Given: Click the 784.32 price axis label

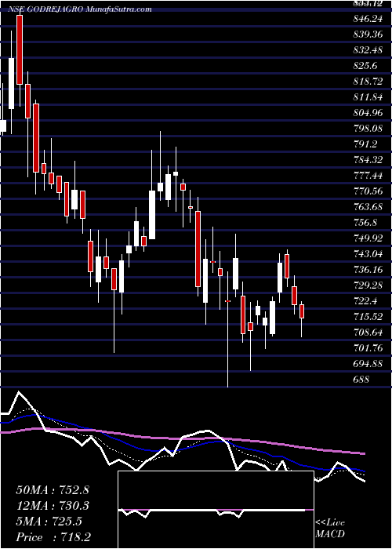Looking at the screenshot, I should click(368, 160).
